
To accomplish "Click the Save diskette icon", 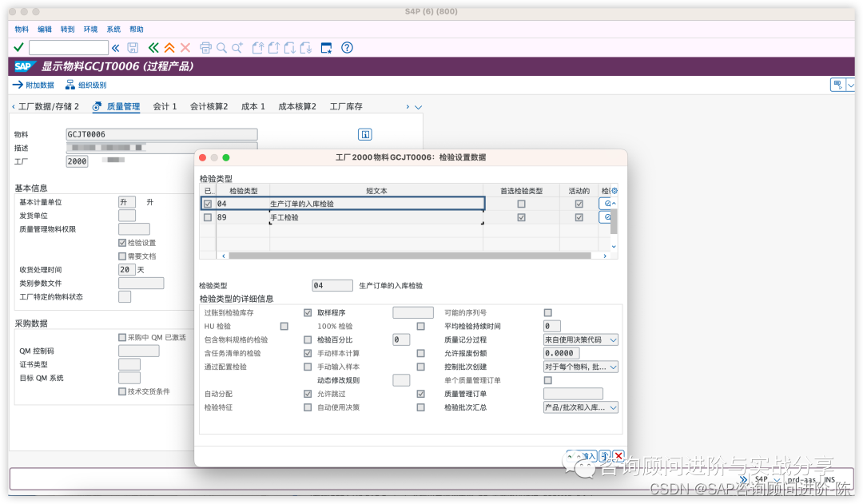I will click(133, 48).
